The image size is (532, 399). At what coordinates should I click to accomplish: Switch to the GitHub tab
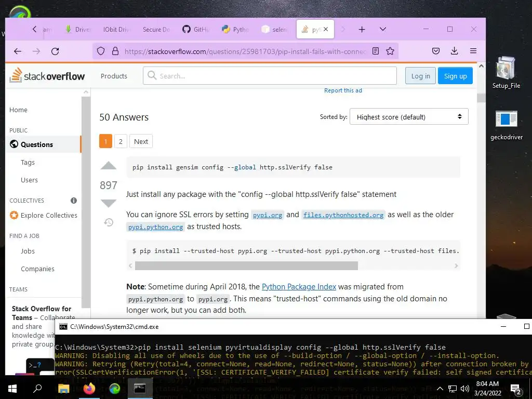tap(196, 30)
